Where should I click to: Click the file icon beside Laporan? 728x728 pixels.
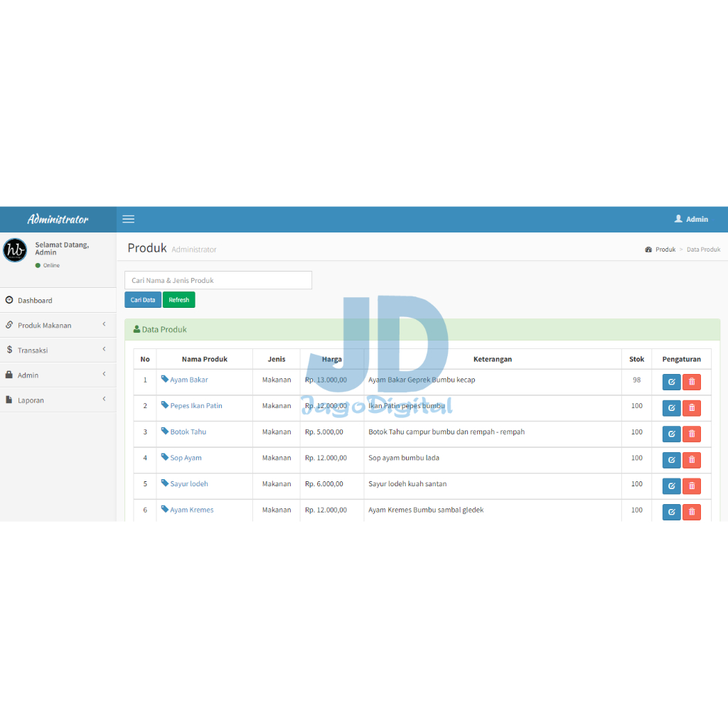pyautogui.click(x=9, y=400)
